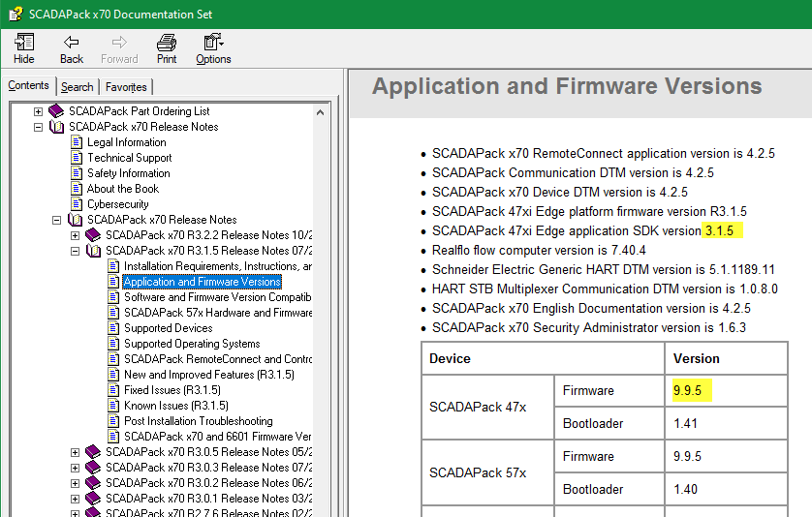The image size is (812, 517).
Task: Open New and Improved Features (R3.1.5)
Action: [209, 375]
